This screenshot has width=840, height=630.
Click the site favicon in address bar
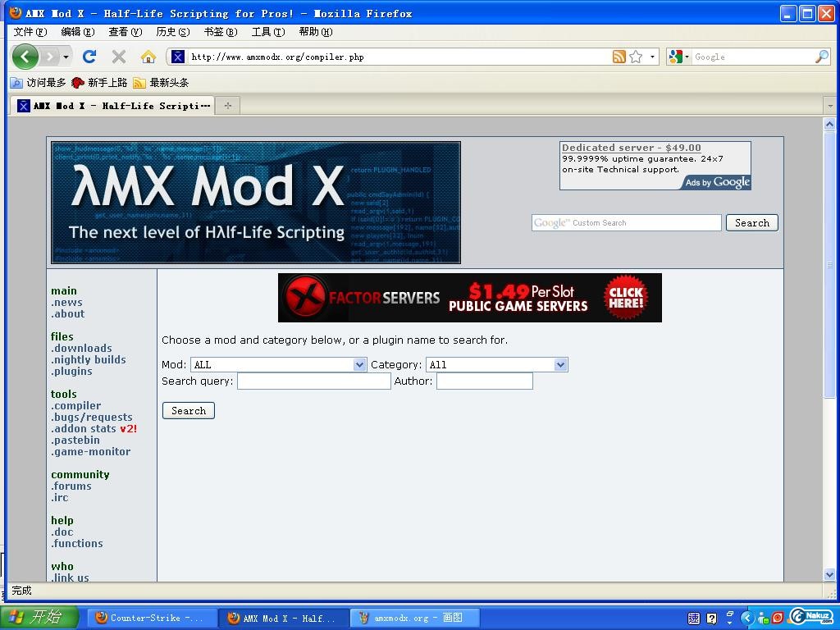click(x=178, y=57)
